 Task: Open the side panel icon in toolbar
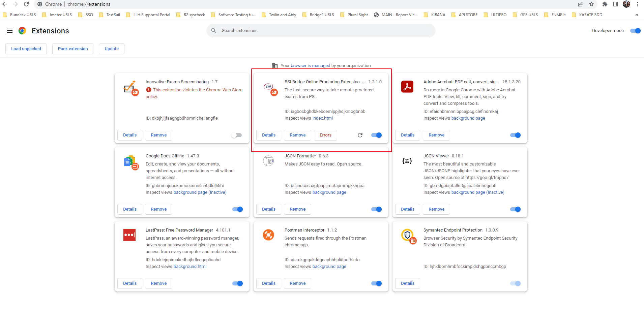(x=616, y=4)
